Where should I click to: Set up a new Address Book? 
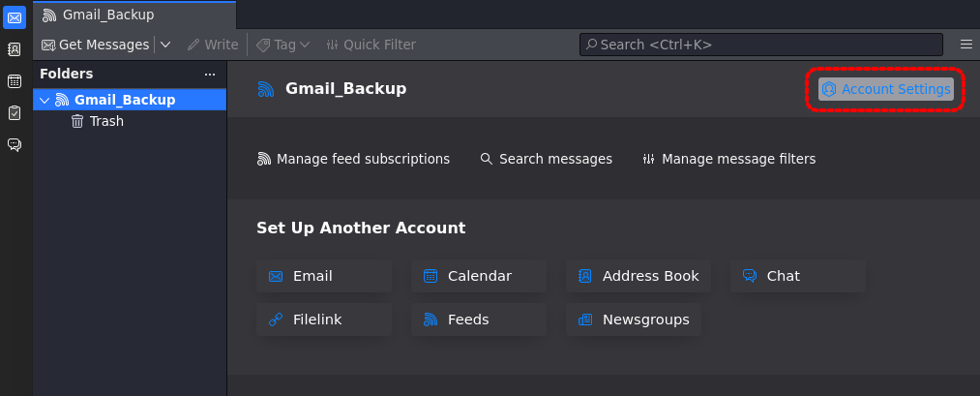click(638, 276)
